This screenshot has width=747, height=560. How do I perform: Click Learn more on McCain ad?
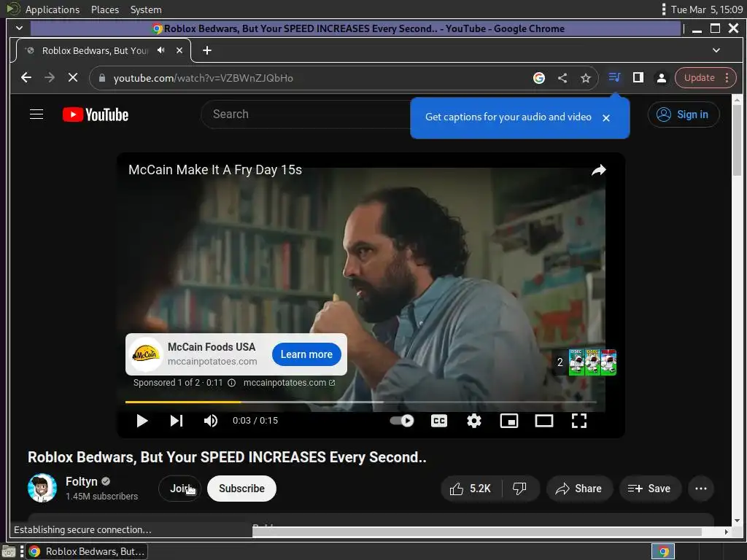[x=306, y=354]
